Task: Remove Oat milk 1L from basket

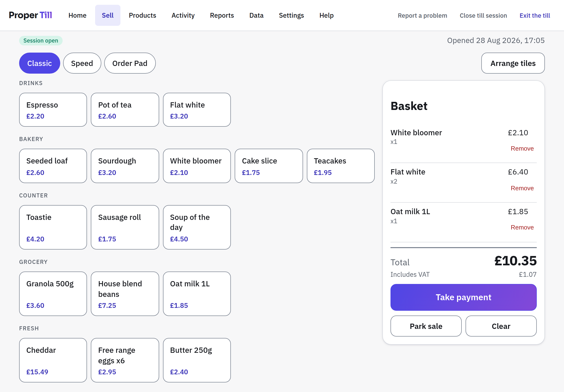Action: tap(522, 228)
